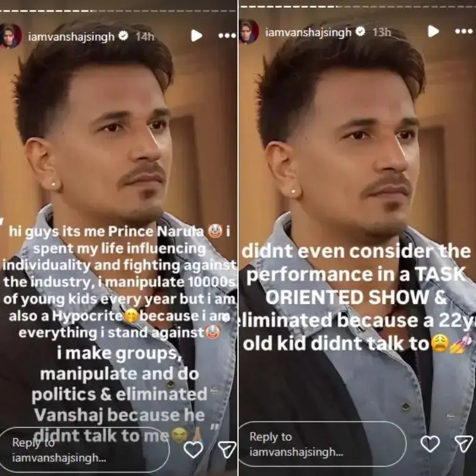The height and width of the screenshot is (476, 476).
Task: Click iamvanshajsingh username on left story
Action: 71,37
